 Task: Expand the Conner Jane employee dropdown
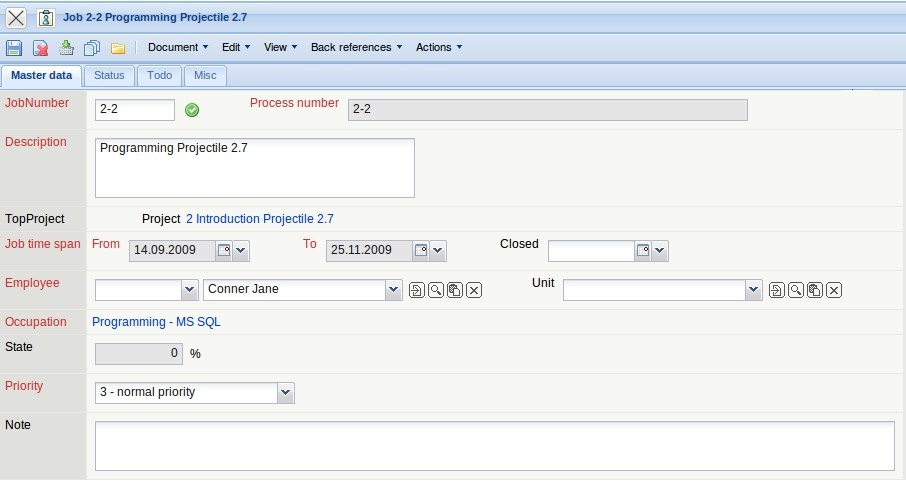(x=393, y=290)
